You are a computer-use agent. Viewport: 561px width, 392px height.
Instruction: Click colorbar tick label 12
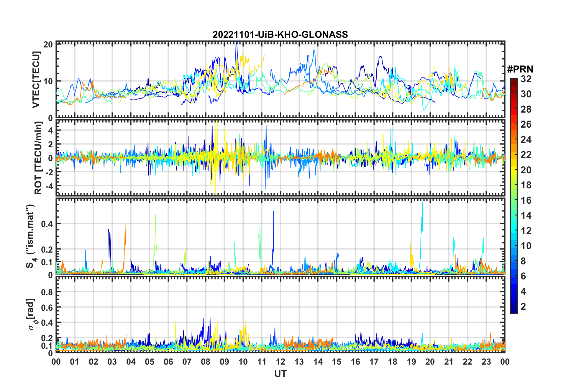point(526,231)
